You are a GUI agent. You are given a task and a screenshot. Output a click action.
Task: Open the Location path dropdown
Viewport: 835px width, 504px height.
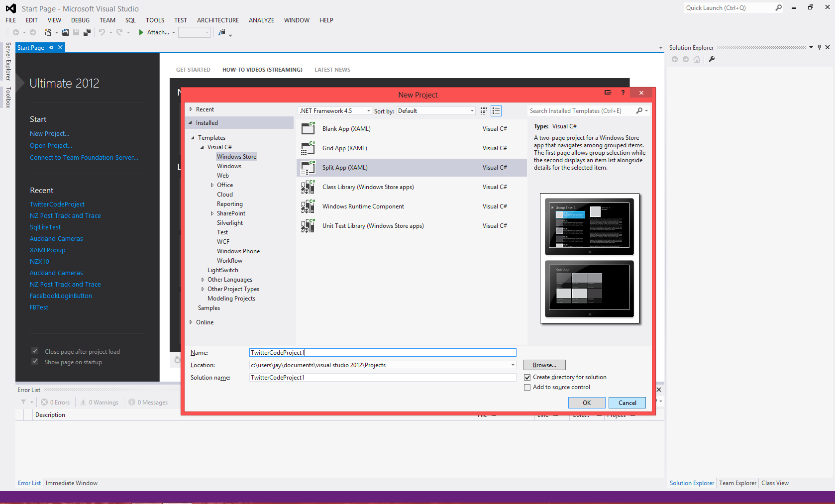[513, 365]
